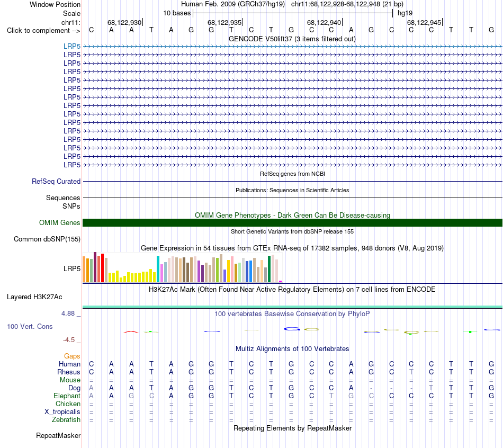
Task: Click the 'RepeatMasker' track label
Action: point(58,435)
